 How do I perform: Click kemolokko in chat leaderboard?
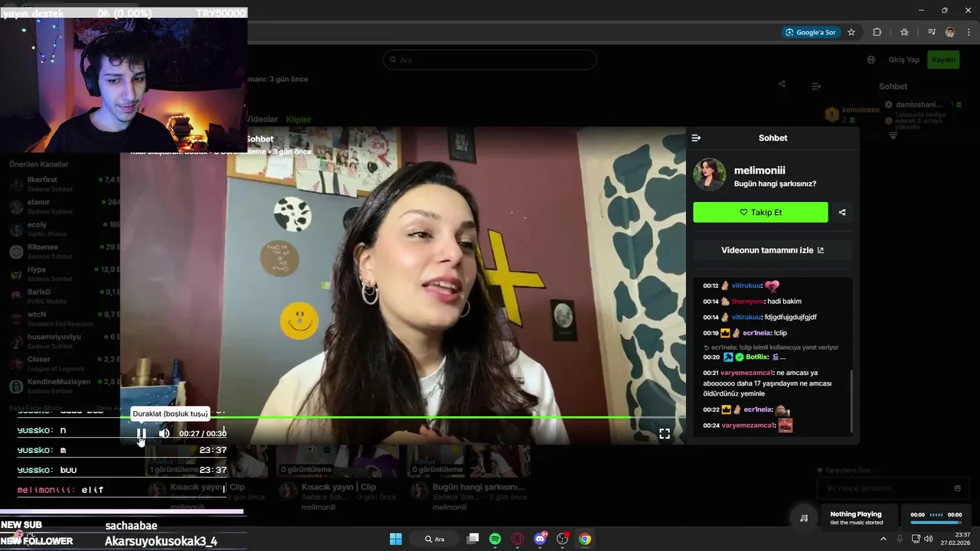pyautogui.click(x=861, y=109)
